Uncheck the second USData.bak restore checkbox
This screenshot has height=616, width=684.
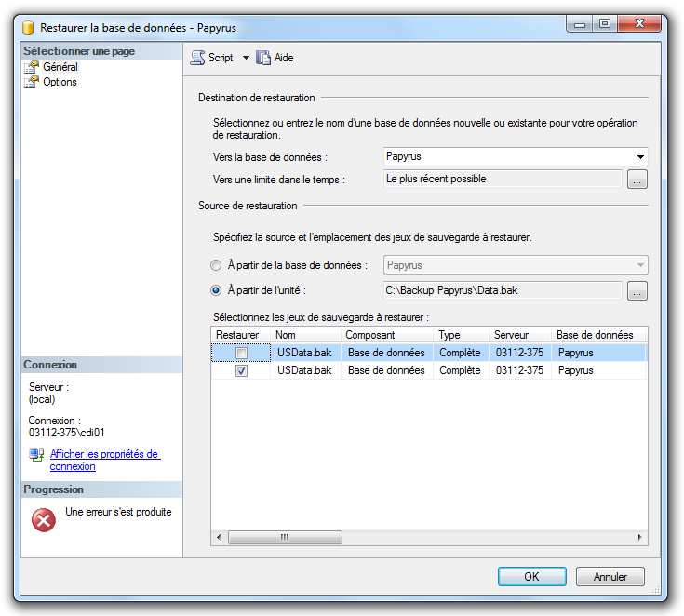tap(241, 370)
